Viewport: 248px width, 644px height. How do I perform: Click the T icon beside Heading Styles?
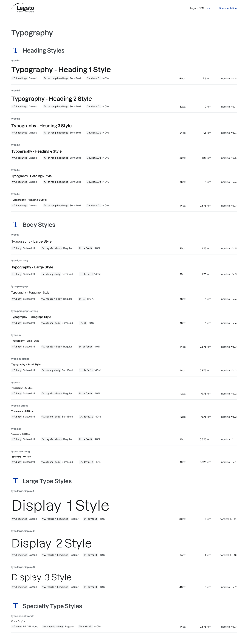pyautogui.click(x=16, y=50)
